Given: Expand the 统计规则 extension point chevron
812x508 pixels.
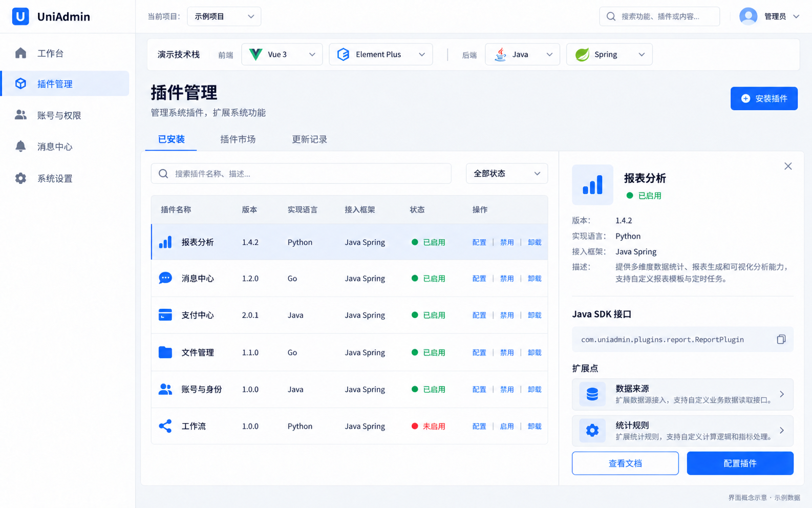Looking at the screenshot, I should point(782,431).
